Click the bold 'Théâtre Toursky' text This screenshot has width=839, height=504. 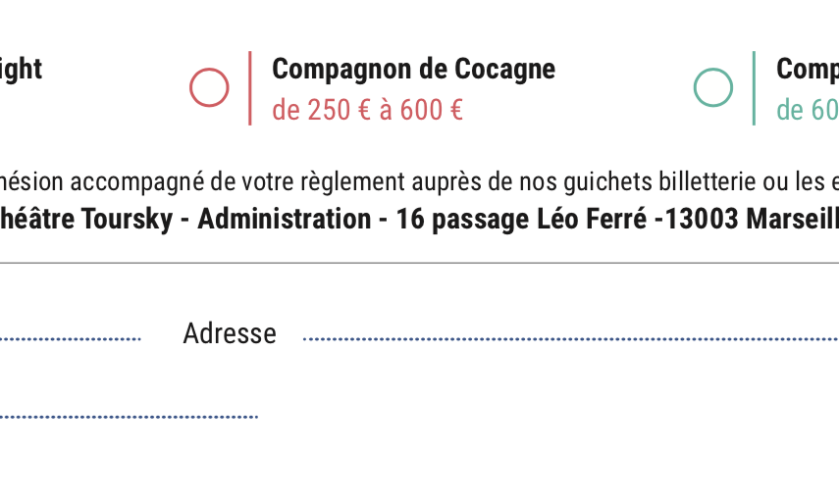[x=86, y=219]
